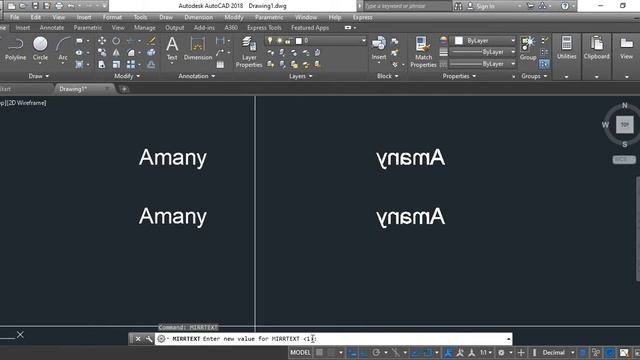Open the Clipboard panel
Viewport: 640px width, 360px height.
(596, 48)
